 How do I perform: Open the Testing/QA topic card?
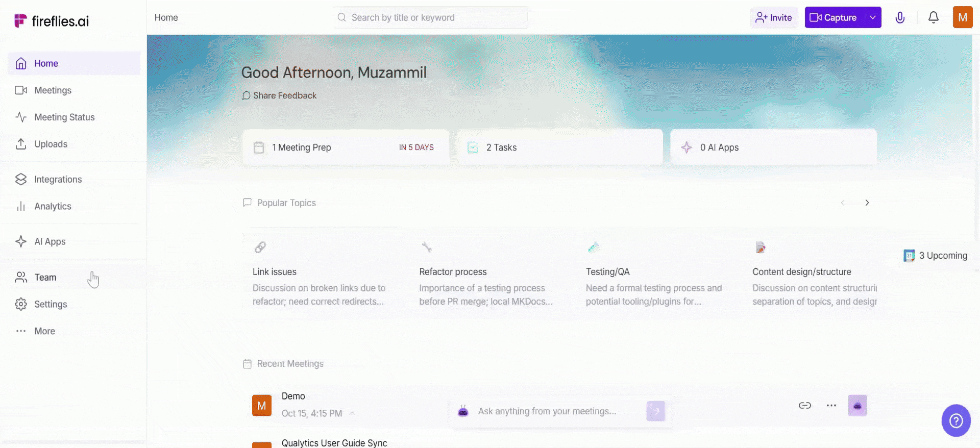point(656,275)
